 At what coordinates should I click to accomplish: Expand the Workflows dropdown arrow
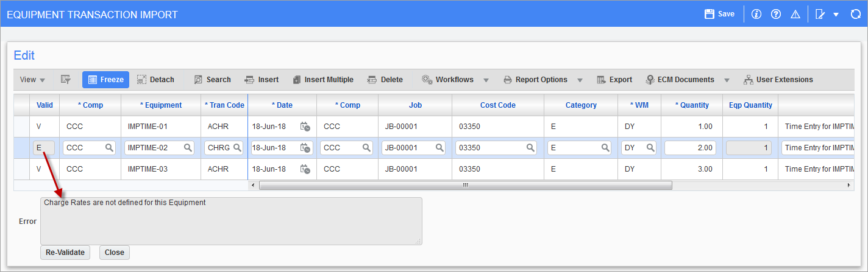tap(486, 80)
